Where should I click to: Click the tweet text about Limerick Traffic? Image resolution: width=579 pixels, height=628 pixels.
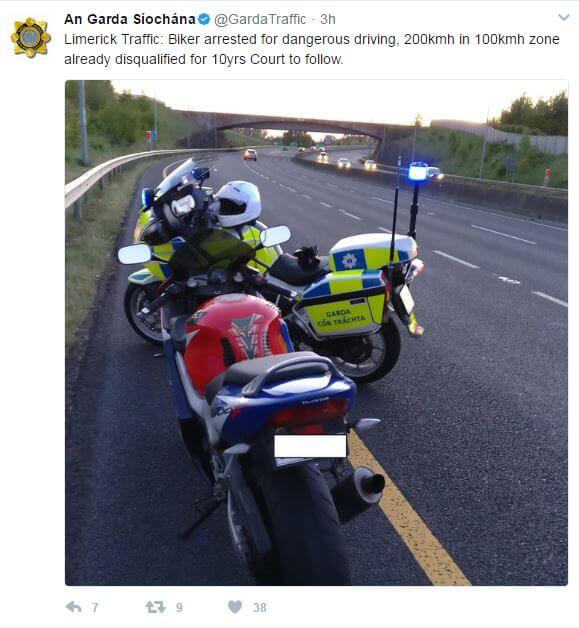click(312, 49)
